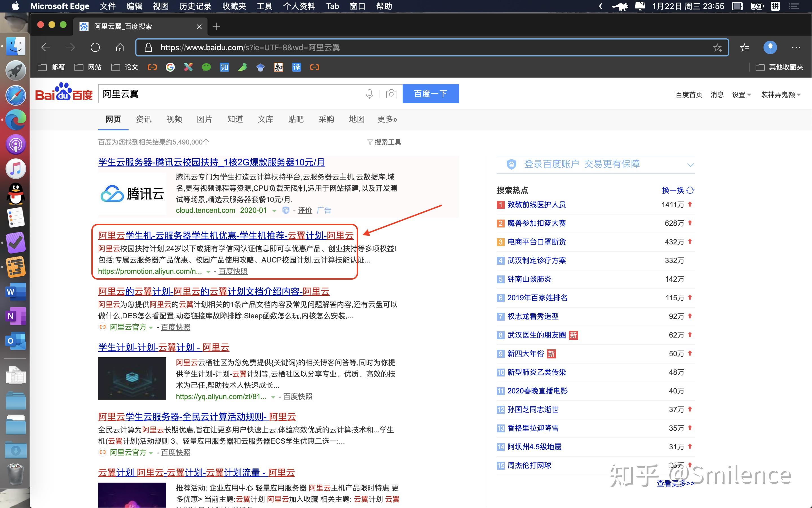This screenshot has width=812, height=508.
Task: Open the WeChat bookmark icon
Action: tap(206, 67)
